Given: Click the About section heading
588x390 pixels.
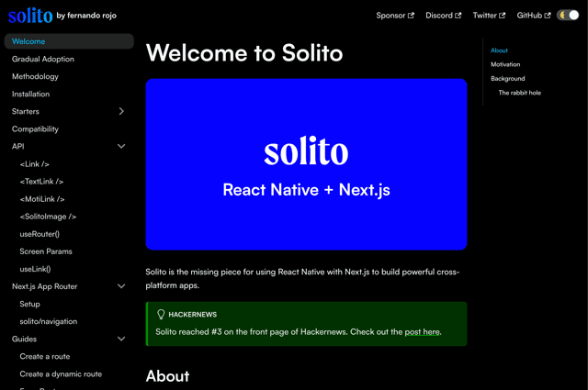Looking at the screenshot, I should tap(167, 376).
